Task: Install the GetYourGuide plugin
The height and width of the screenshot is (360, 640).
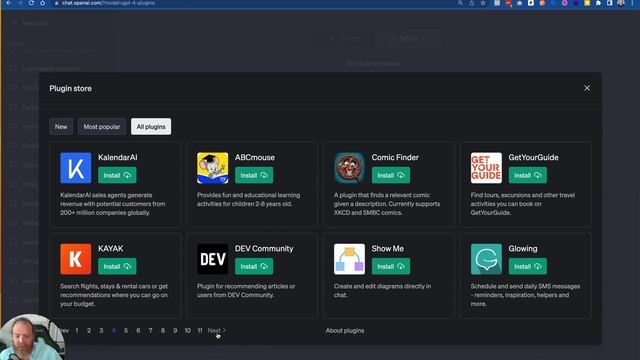Action: pyautogui.click(x=527, y=175)
